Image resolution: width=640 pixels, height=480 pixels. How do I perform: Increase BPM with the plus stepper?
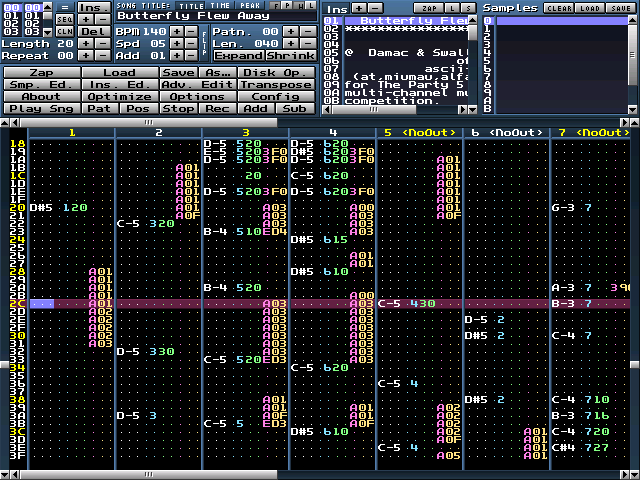click(x=176, y=31)
